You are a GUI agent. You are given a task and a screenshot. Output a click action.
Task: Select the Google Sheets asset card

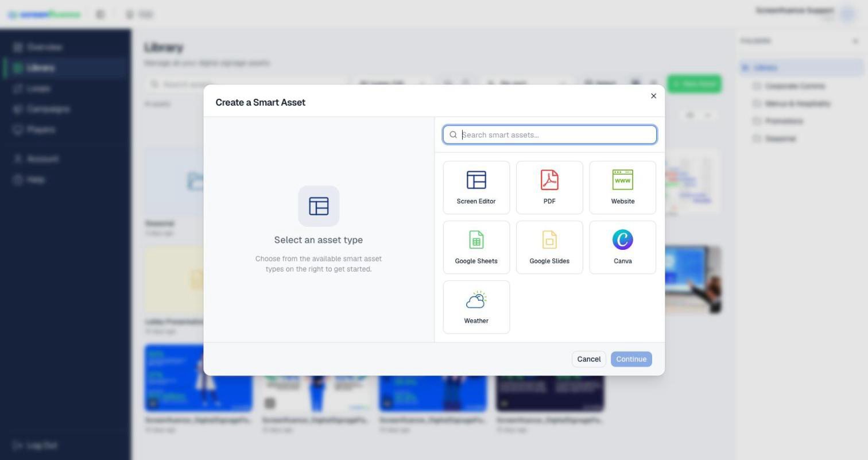pyautogui.click(x=476, y=248)
